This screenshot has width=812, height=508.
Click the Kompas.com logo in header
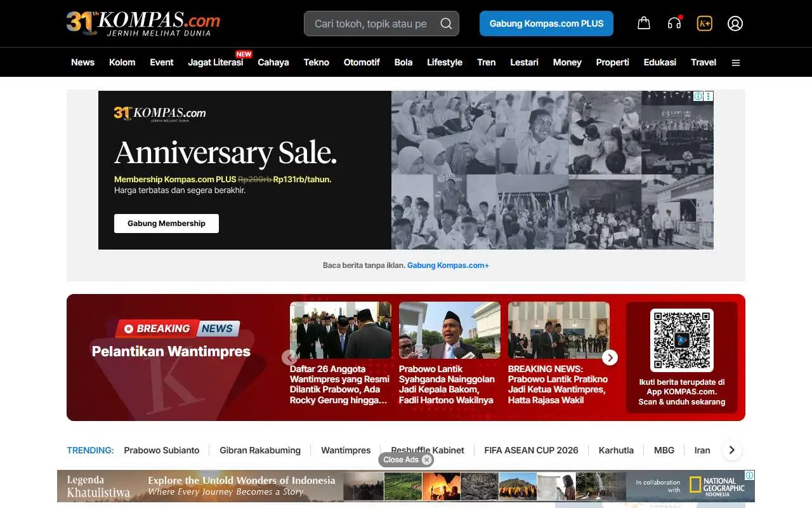pos(143,23)
